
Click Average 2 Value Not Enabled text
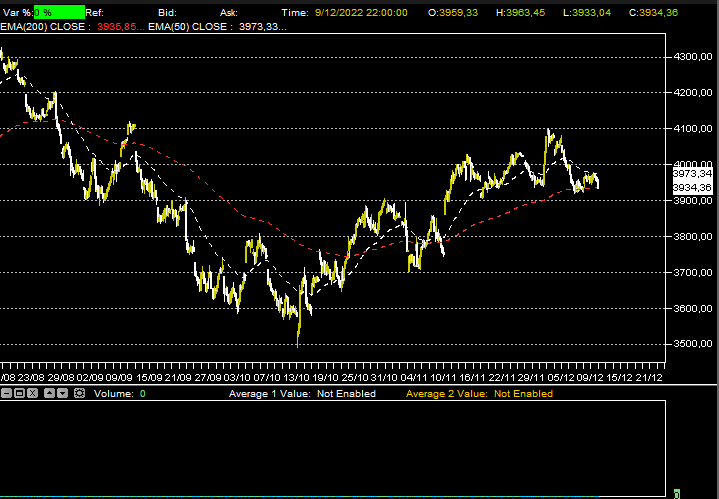479,394
